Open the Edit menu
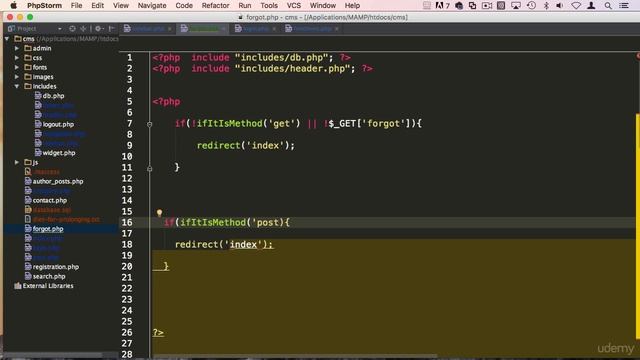The width and height of the screenshot is (640, 360). tap(98, 6)
